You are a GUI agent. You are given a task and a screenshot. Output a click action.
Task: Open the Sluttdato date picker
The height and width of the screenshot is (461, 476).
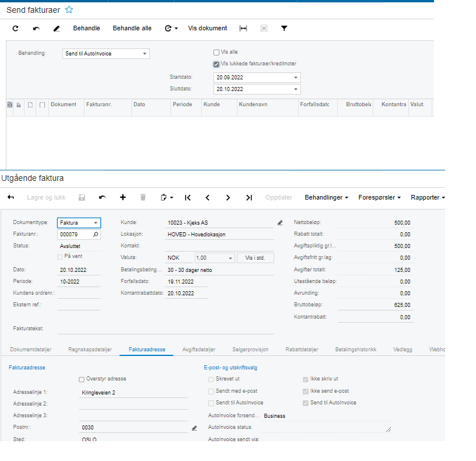click(x=296, y=89)
